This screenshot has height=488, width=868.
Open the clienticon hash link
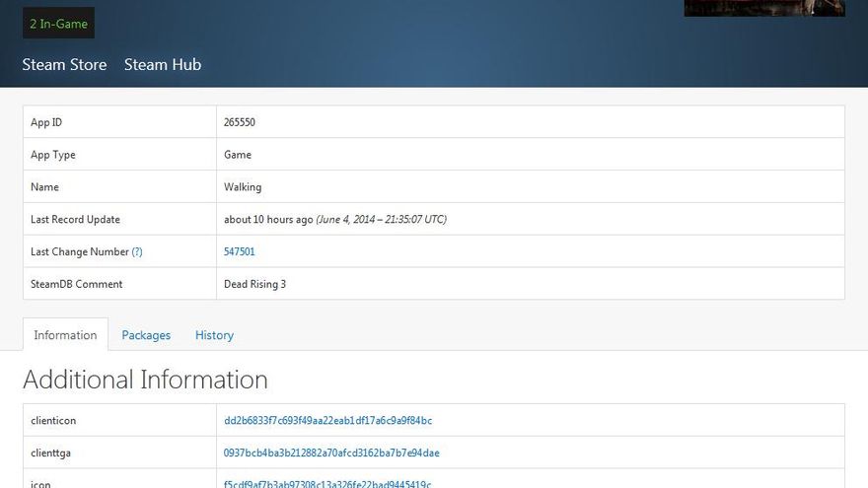click(x=327, y=421)
